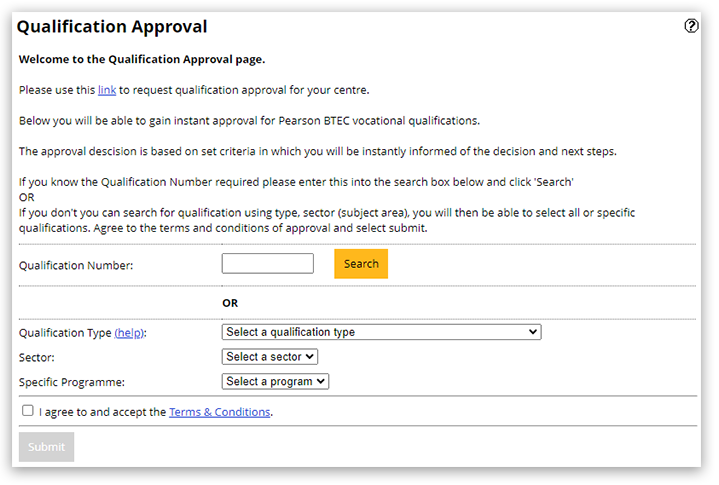Tick the agree to terms checkbox

point(28,410)
